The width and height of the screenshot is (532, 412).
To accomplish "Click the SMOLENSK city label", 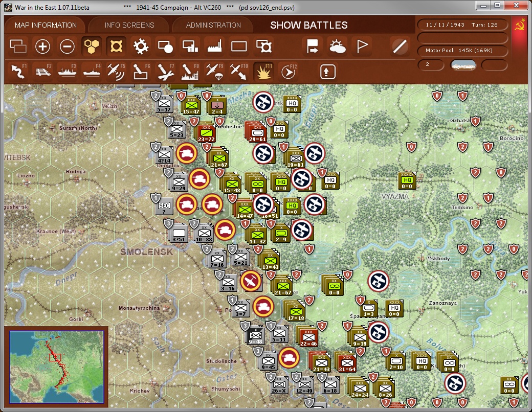I will tap(146, 251).
